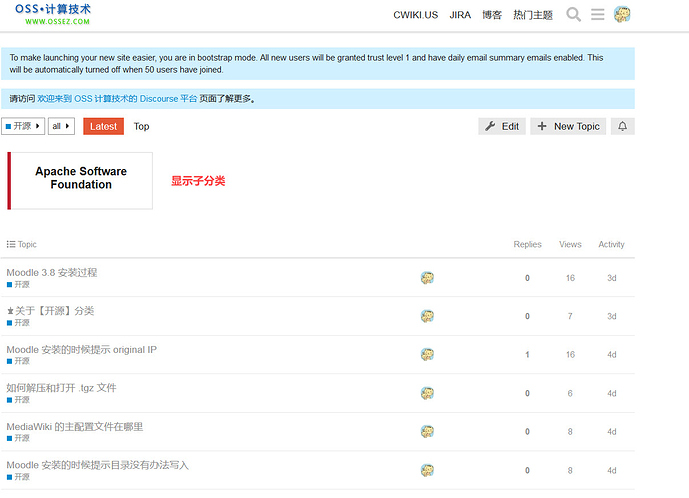This screenshot has width=689, height=498.
Task: Open the hamburger menu icon
Action: pos(597,15)
